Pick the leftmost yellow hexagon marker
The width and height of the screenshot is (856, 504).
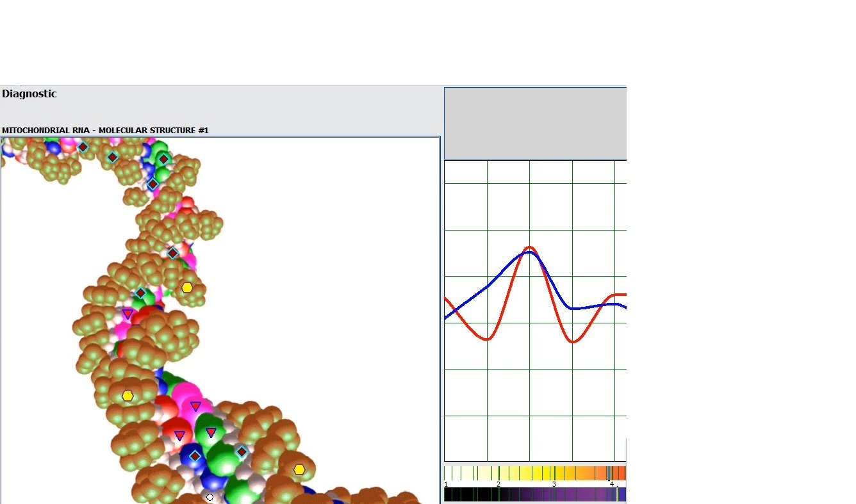tap(128, 396)
